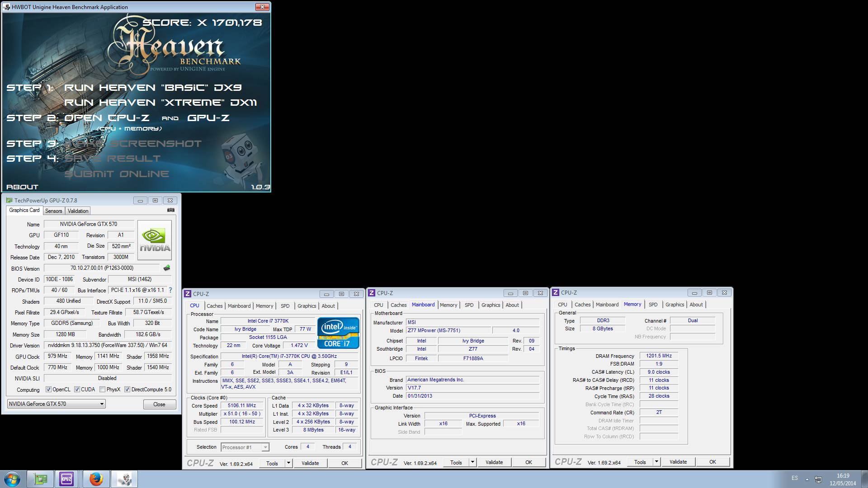The width and height of the screenshot is (868, 488).
Task: Click the GPU-Z title bar app icon
Action: [x=9, y=200]
